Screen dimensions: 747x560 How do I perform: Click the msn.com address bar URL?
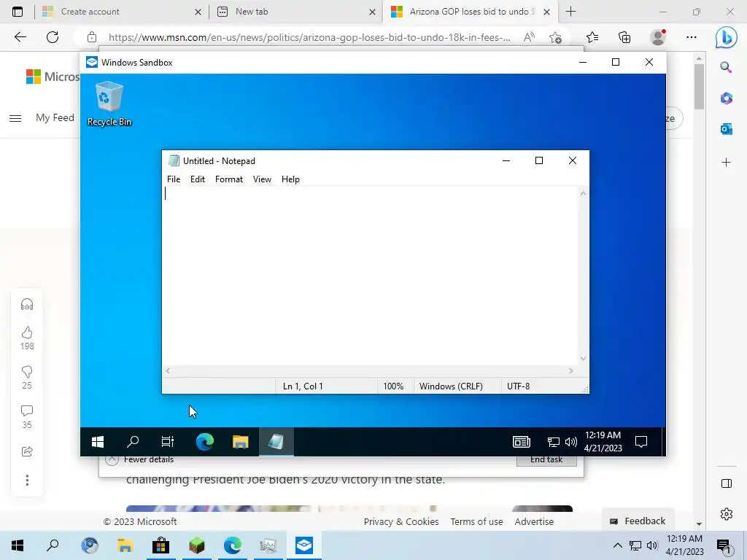309,37
